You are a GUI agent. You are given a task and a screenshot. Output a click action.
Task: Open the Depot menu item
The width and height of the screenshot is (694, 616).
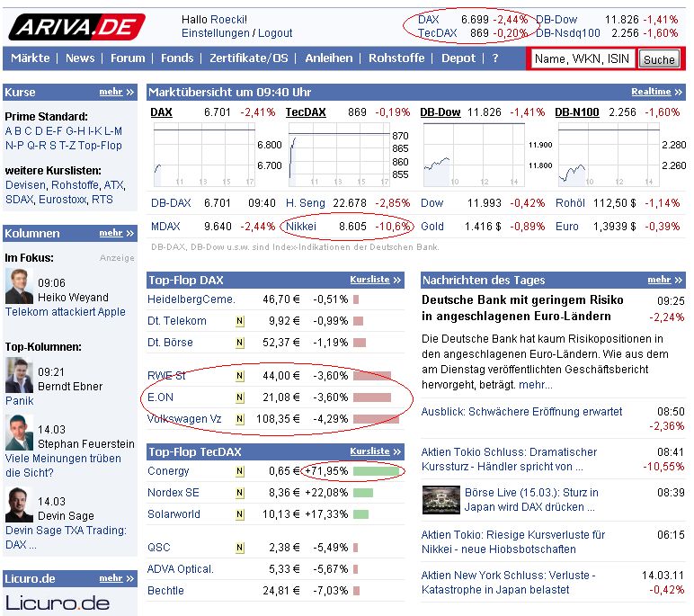pos(458,58)
